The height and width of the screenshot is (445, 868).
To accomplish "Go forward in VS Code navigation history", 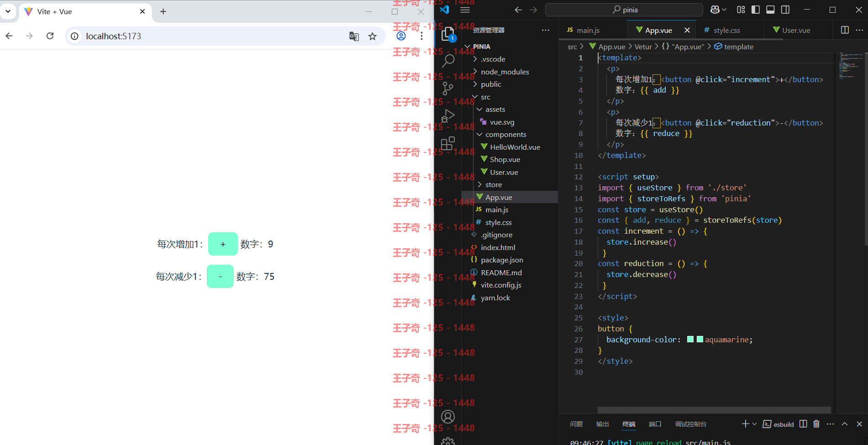I will pyautogui.click(x=533, y=10).
